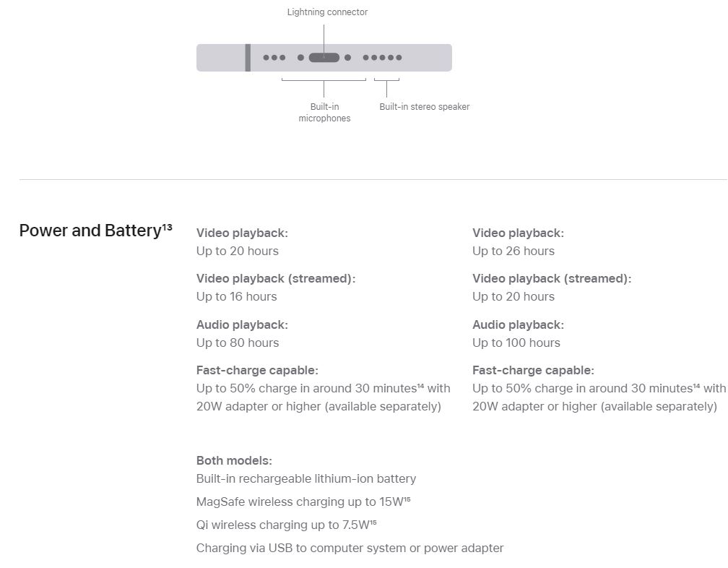728x568 pixels.
Task: Open footnote 15 after MagSafe wireless charging
Action: [x=407, y=499]
